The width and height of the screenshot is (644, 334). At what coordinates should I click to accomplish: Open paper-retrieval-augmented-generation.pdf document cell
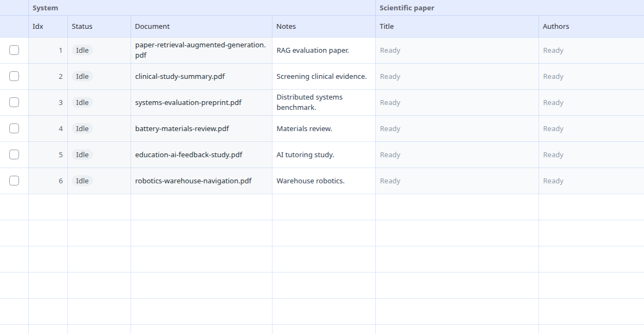pos(201,50)
